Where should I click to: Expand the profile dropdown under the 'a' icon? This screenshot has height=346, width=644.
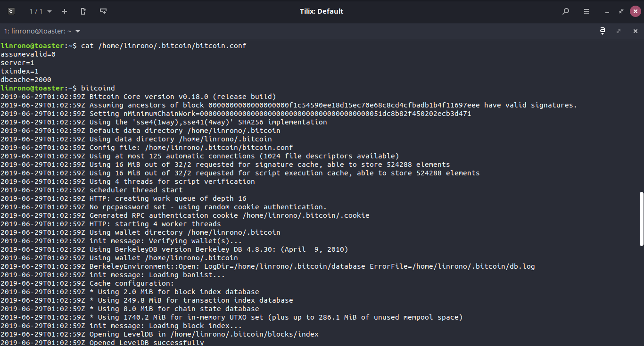pos(603,31)
